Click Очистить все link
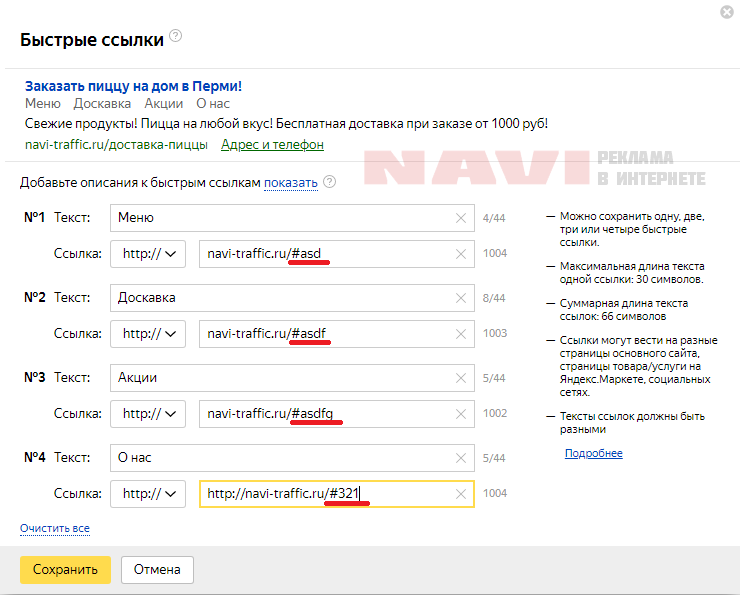The width and height of the screenshot is (740, 595). 55,528
